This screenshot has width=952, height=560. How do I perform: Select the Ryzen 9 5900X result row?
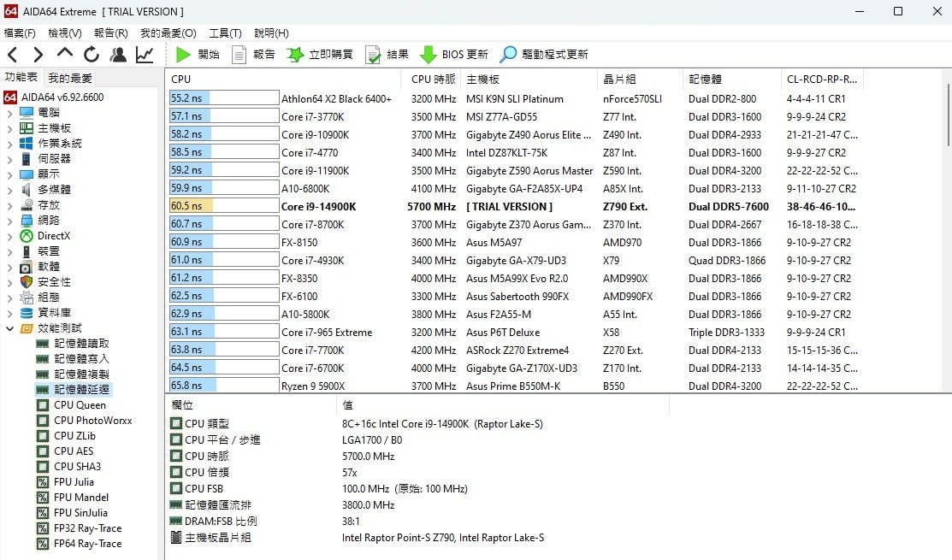[516, 386]
